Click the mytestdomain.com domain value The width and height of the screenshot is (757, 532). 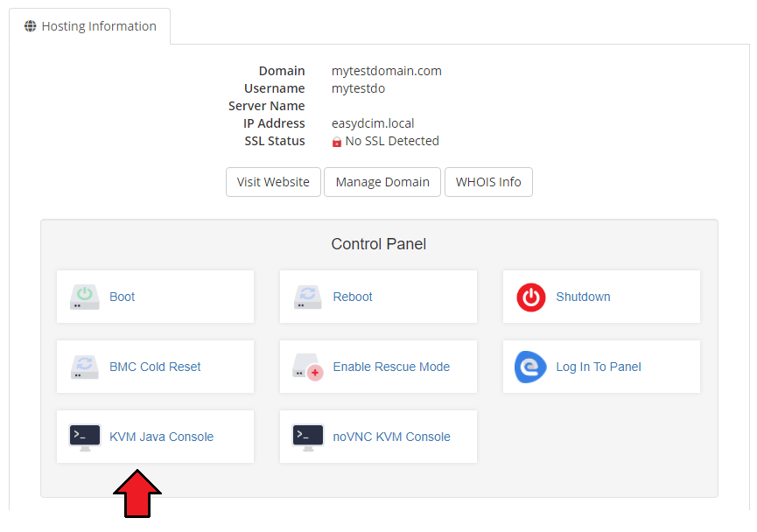(387, 71)
